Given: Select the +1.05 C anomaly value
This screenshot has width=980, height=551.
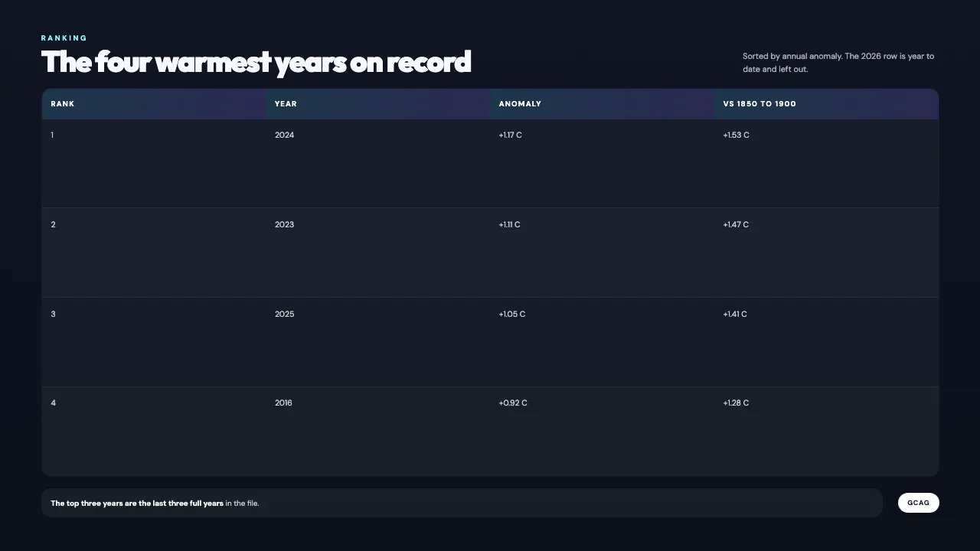Looking at the screenshot, I should (x=511, y=315).
